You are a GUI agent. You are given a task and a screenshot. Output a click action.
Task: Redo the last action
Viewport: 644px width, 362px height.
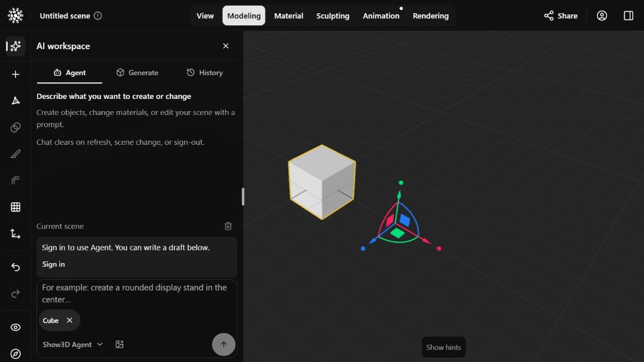[15, 294]
